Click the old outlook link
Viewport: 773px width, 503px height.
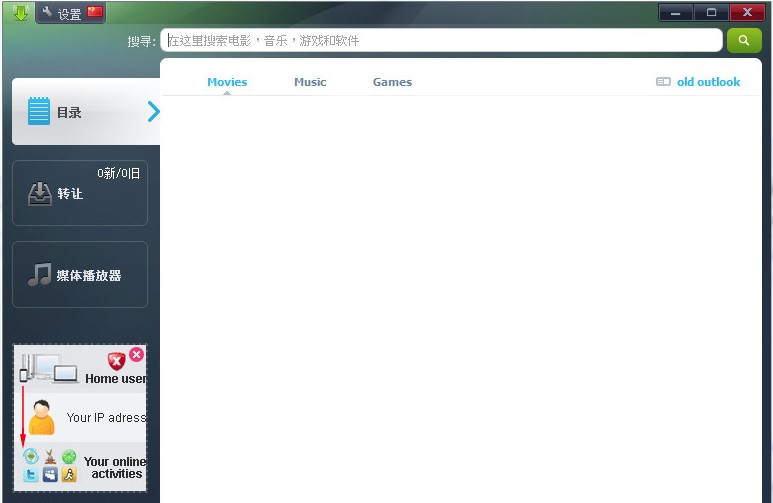tap(708, 82)
